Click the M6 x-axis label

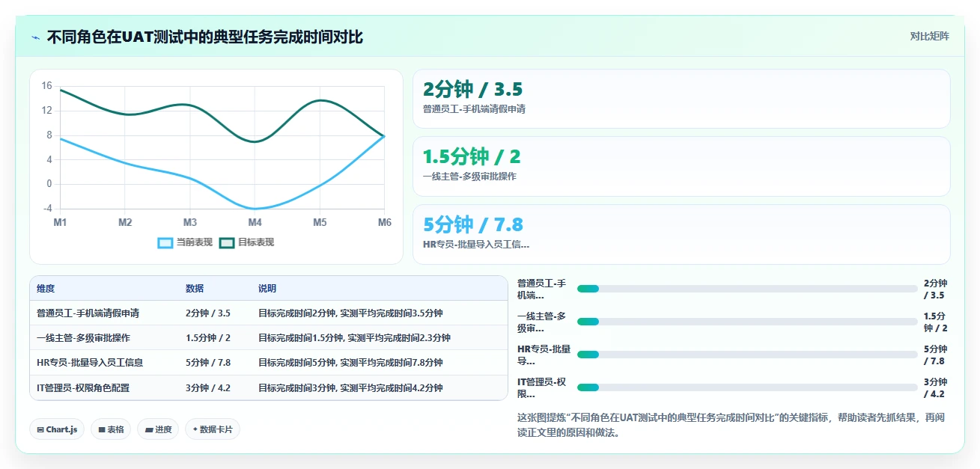tap(384, 222)
